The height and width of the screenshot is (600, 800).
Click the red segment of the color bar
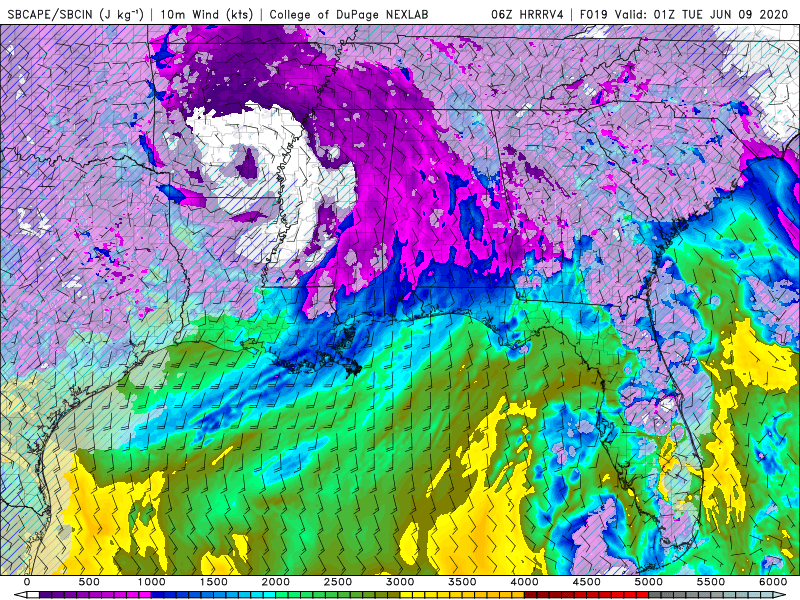[x=587, y=595]
